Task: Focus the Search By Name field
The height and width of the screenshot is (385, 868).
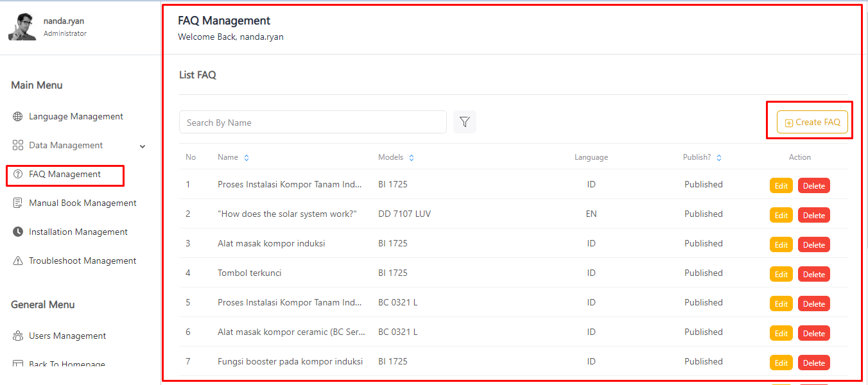Action: (x=313, y=123)
